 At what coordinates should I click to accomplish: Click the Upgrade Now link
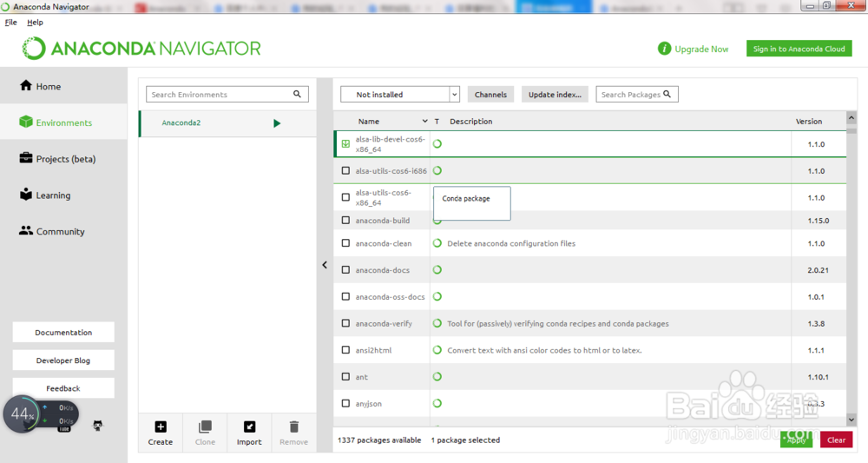[x=701, y=49]
